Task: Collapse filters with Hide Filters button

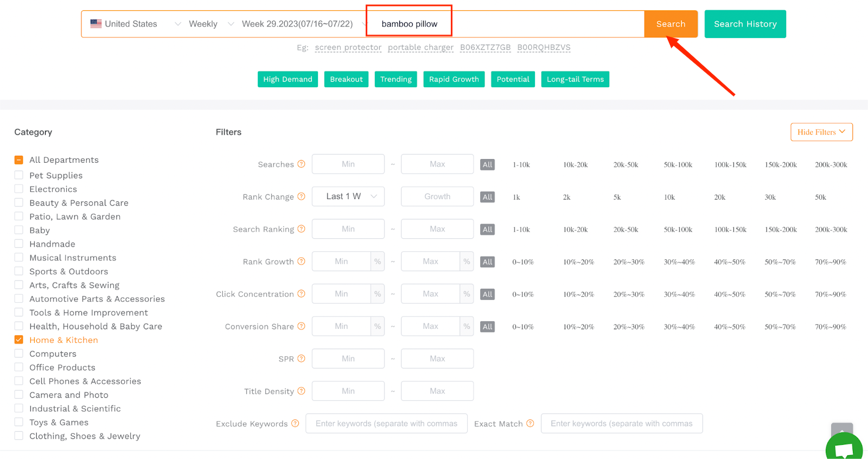Action: click(821, 132)
